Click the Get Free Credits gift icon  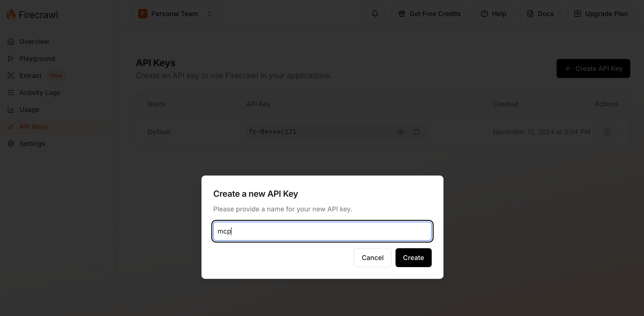pyautogui.click(x=402, y=14)
